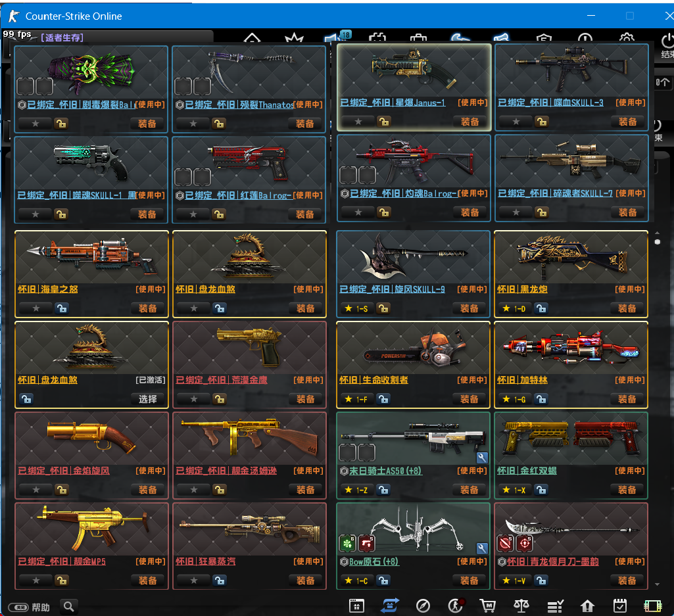This screenshot has width=674, height=616.
Task: Click the balance scales icon in bottom bar
Action: 521,606
